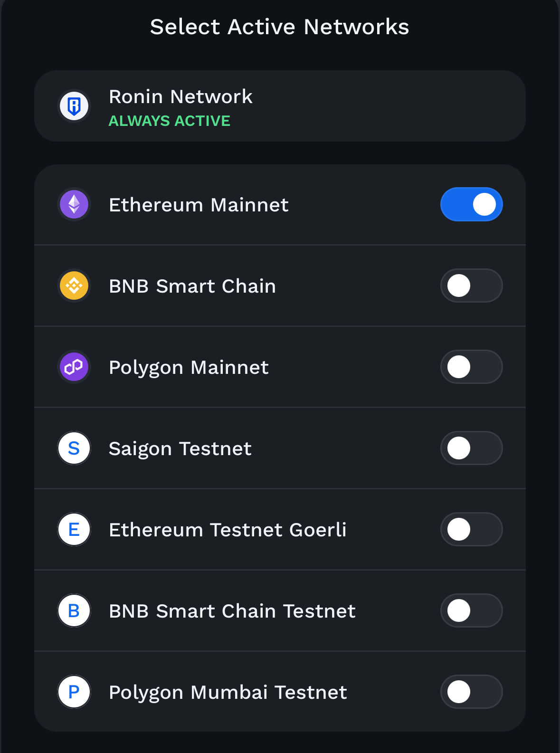Screen dimensions: 560x753
Task: Click the Polygon Mainnet purple icon
Action: click(x=74, y=367)
